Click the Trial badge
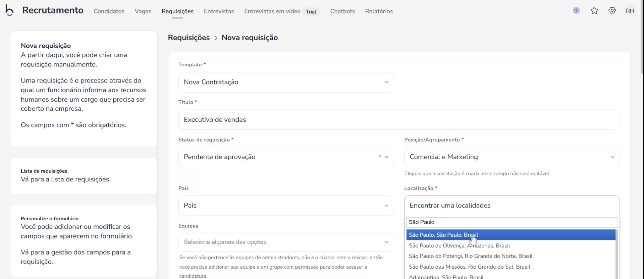The height and width of the screenshot is (279, 644). 311,12
